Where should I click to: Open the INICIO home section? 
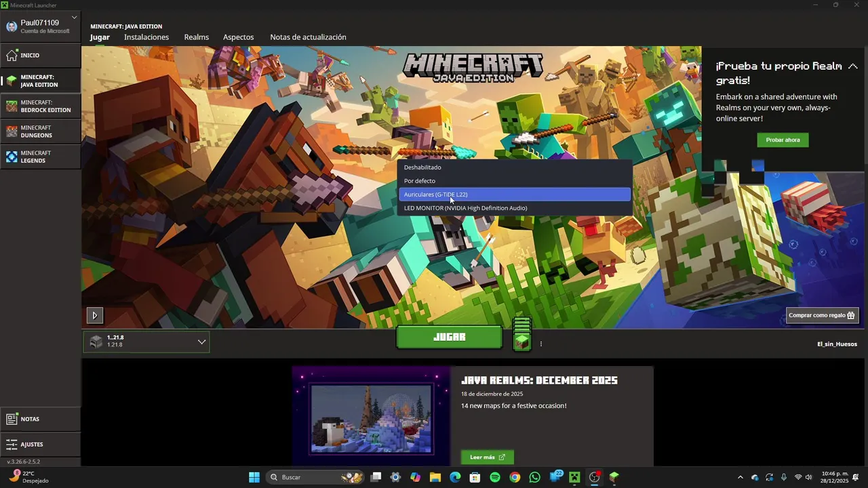pyautogui.click(x=41, y=55)
